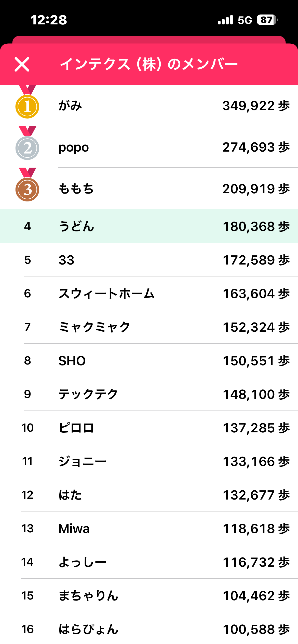Close the インテクス members list with the X
This screenshot has height=644, width=298.
coord(22,64)
